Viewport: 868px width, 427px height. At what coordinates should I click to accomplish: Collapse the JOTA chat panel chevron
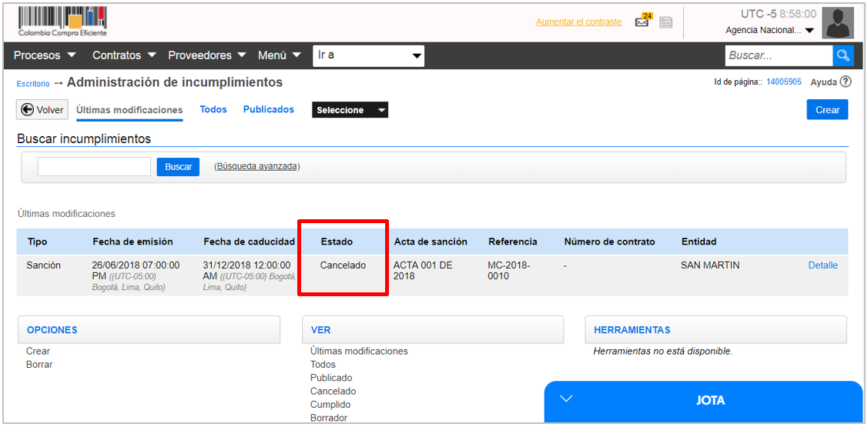pos(567,399)
